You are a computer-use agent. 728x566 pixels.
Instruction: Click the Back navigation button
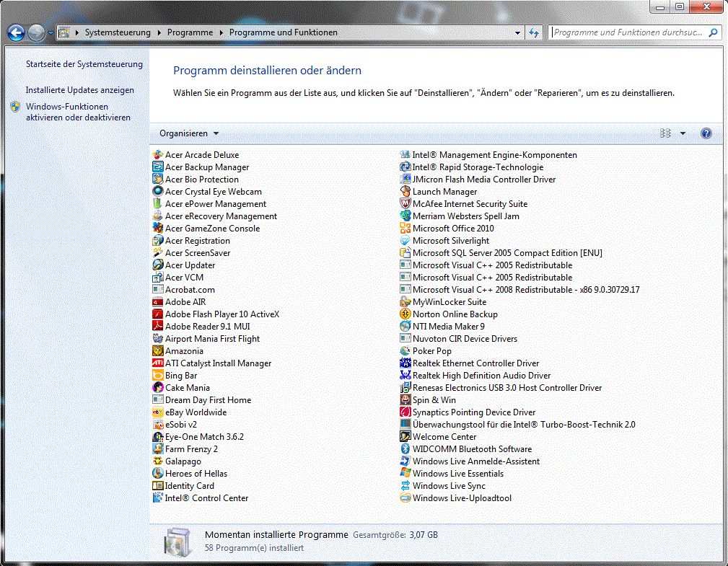(x=17, y=33)
